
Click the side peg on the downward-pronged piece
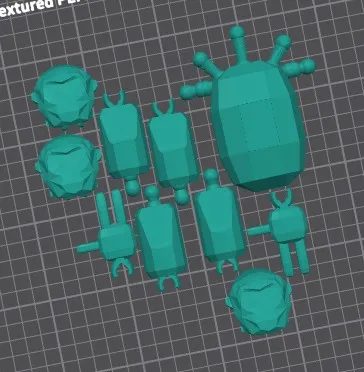(258, 230)
